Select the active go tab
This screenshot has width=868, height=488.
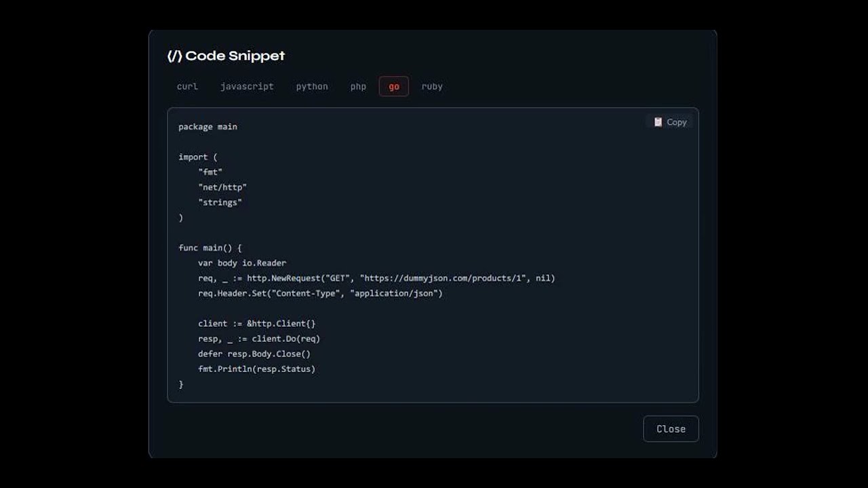point(394,86)
